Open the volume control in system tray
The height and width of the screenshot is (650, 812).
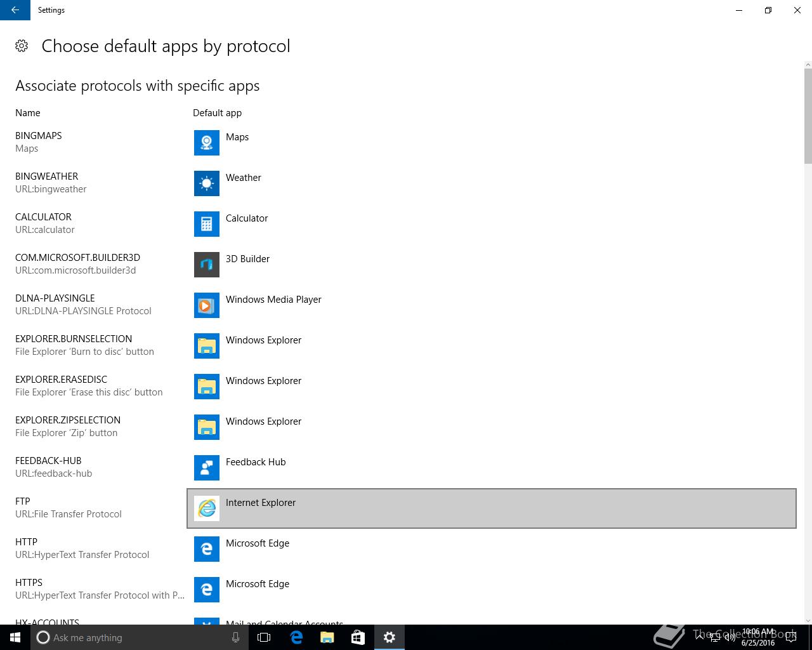(730, 637)
